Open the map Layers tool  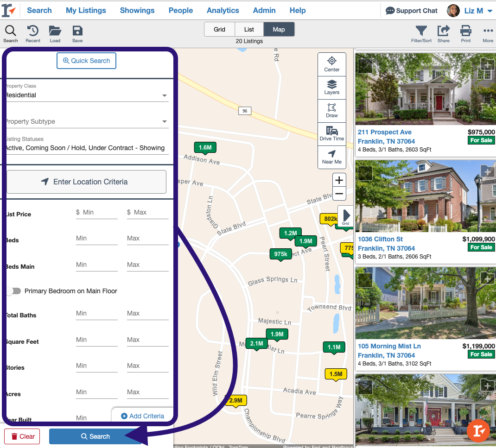(x=332, y=87)
